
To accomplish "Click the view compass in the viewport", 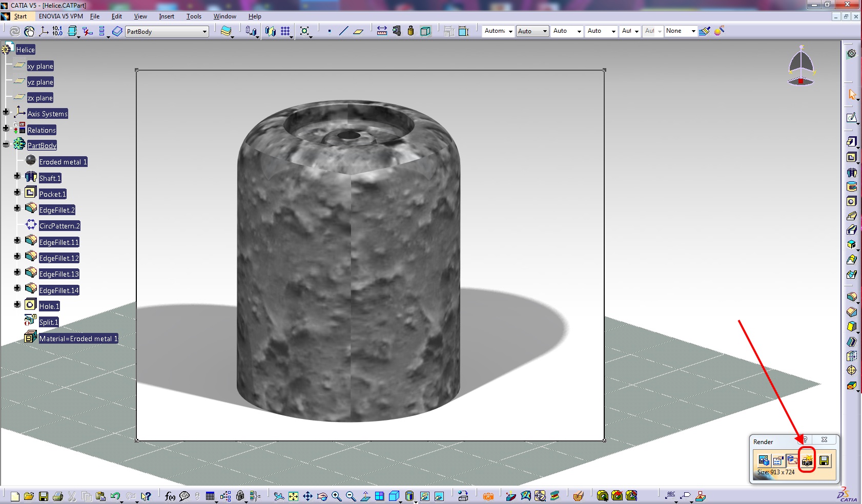I will 801,65.
